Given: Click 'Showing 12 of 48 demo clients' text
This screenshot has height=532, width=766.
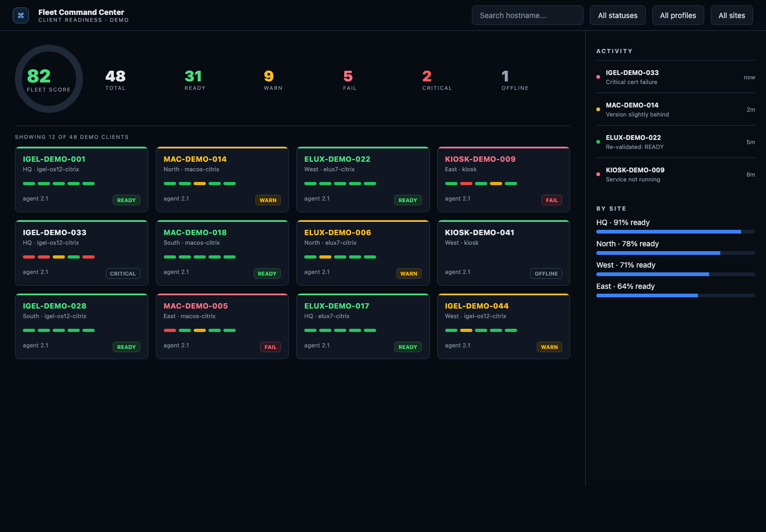Looking at the screenshot, I should 72,137.
